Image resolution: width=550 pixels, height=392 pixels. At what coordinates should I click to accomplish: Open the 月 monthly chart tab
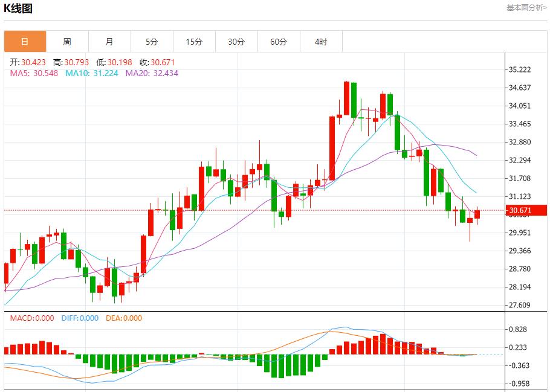(x=109, y=42)
